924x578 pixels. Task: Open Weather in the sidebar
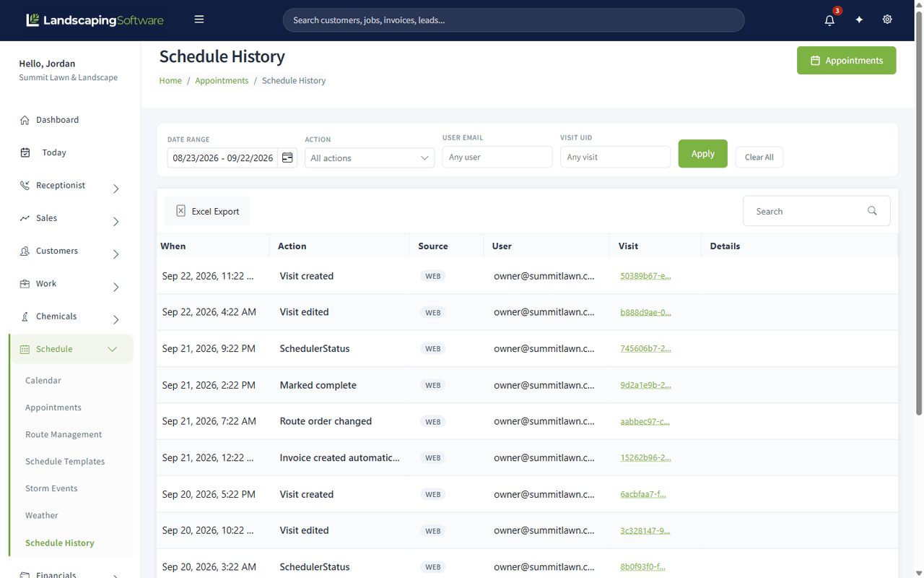pos(42,515)
